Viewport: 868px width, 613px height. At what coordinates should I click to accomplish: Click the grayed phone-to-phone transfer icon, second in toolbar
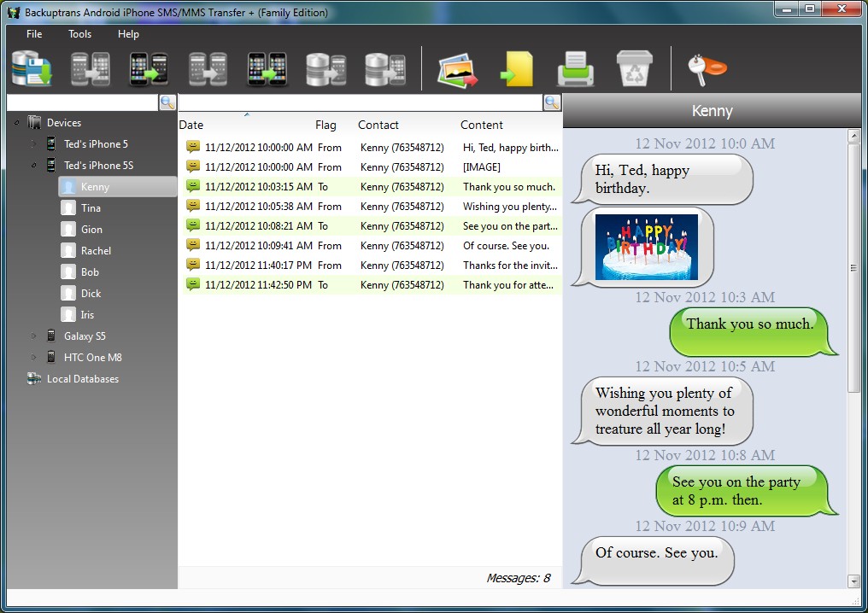(x=91, y=69)
